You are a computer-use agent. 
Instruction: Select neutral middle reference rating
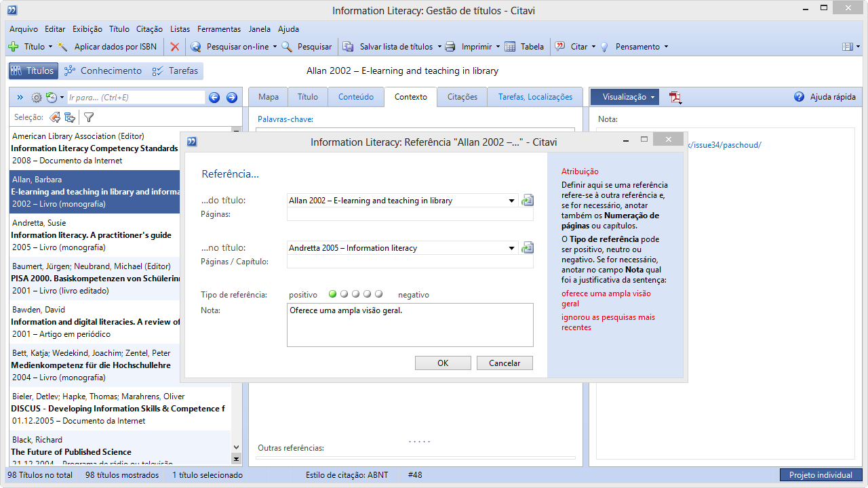click(x=356, y=294)
